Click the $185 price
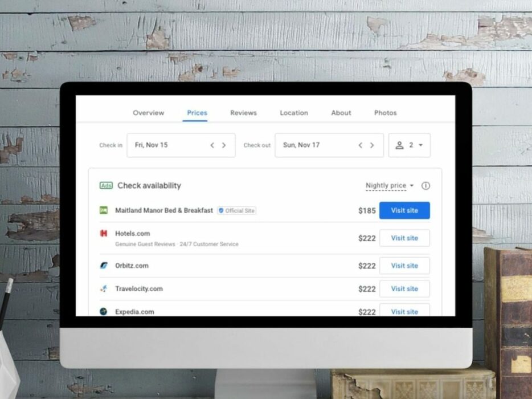This screenshot has height=399, width=532. click(x=367, y=210)
